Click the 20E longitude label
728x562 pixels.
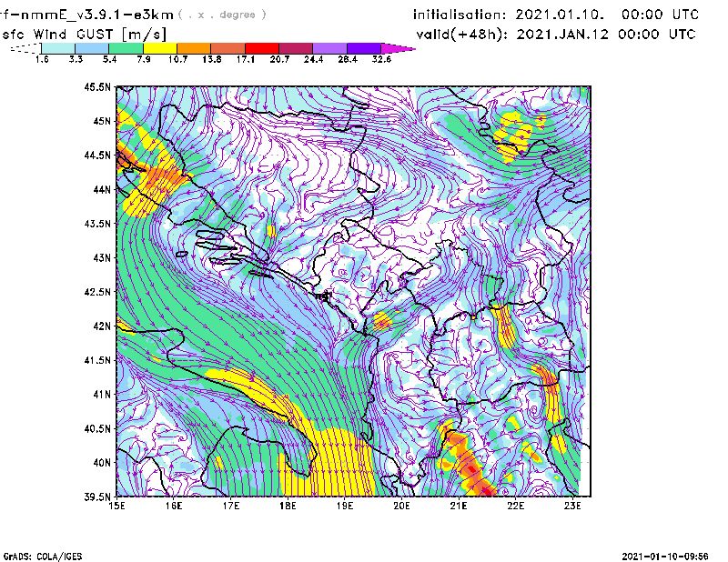coord(401,507)
